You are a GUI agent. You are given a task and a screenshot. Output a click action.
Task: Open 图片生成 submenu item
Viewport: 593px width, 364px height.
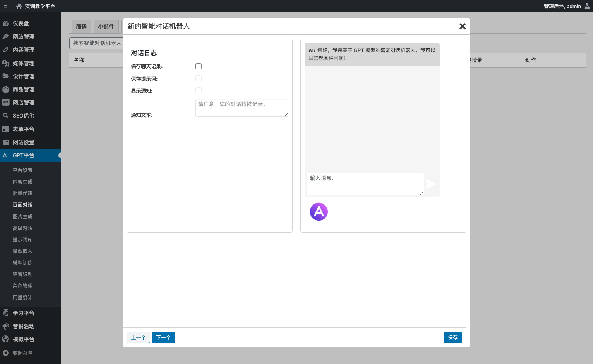coord(22,216)
